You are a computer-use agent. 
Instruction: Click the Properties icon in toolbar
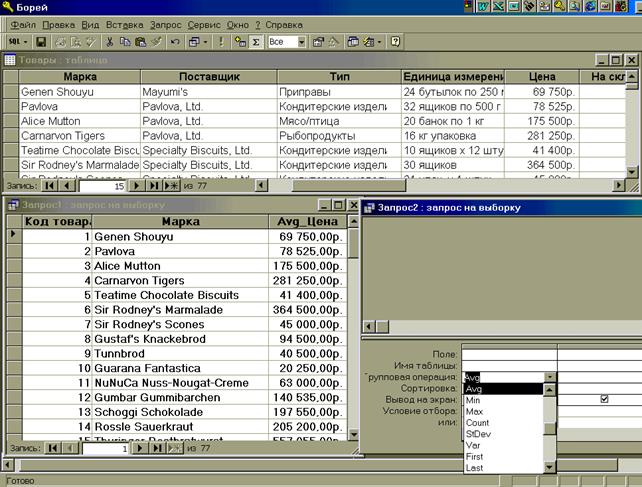pyautogui.click(x=318, y=42)
